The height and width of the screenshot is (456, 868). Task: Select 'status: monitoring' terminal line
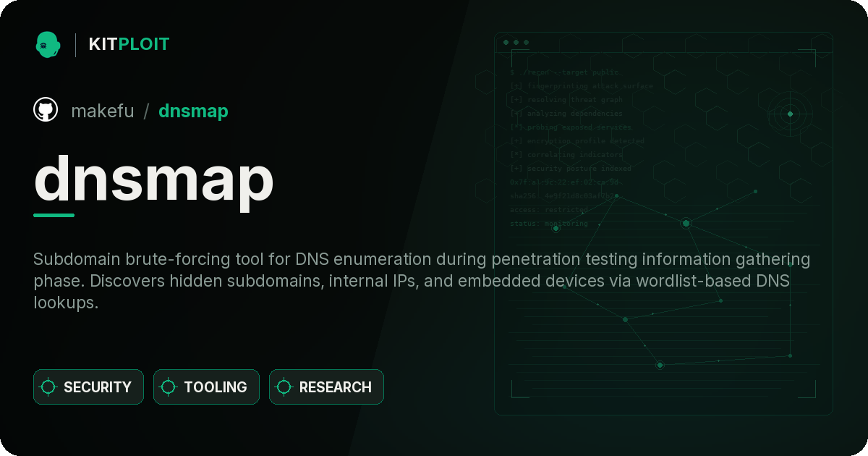[x=549, y=224]
